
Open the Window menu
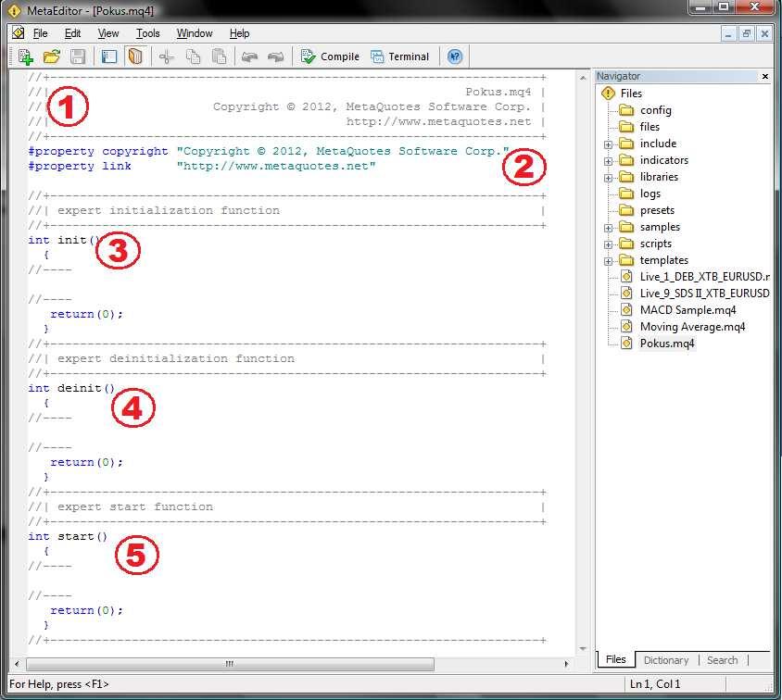(x=195, y=33)
